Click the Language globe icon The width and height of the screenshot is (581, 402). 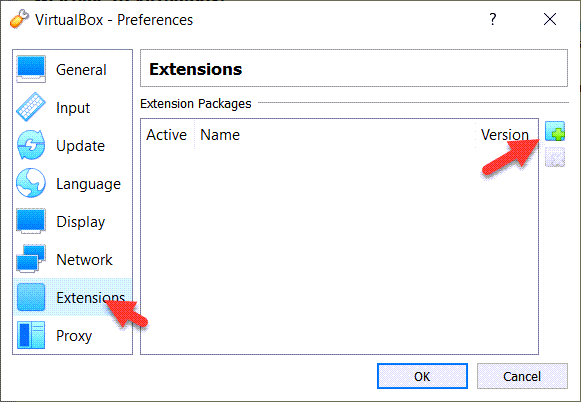tap(31, 183)
